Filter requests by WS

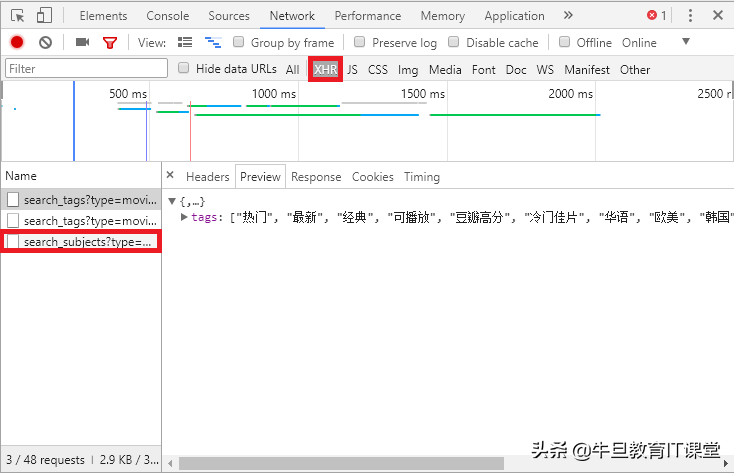tap(545, 69)
